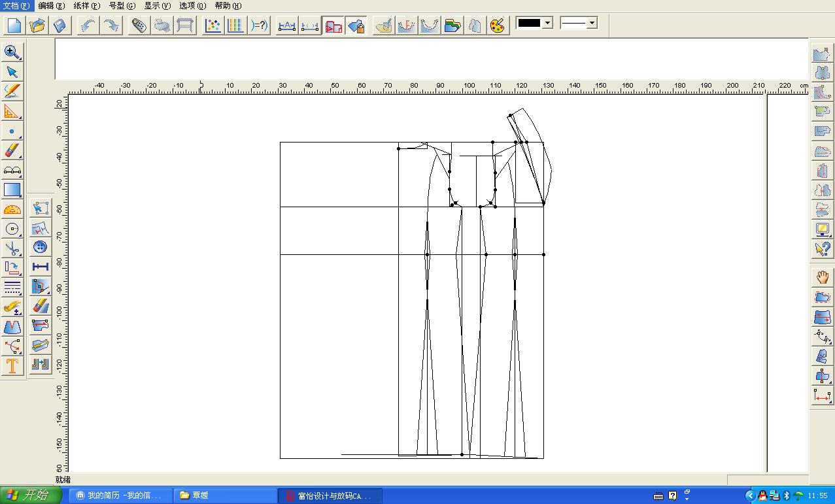Image resolution: width=835 pixels, height=504 pixels.
Task: Click the multicolor folder layers icon
Action: click(x=452, y=25)
